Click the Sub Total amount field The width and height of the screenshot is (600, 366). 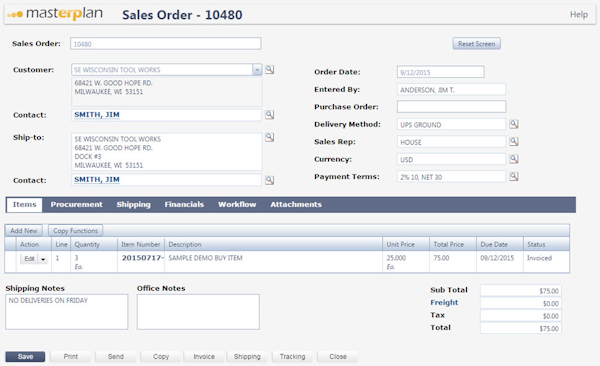pos(521,291)
